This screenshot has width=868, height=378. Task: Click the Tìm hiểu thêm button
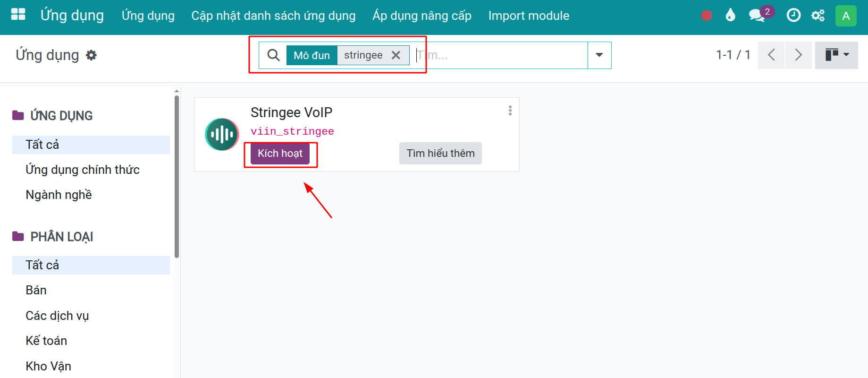pyautogui.click(x=440, y=154)
